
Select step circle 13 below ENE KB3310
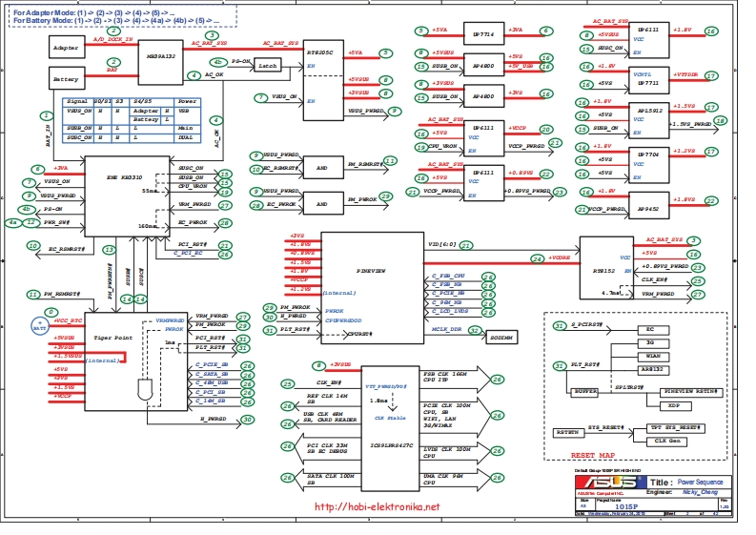point(109,249)
